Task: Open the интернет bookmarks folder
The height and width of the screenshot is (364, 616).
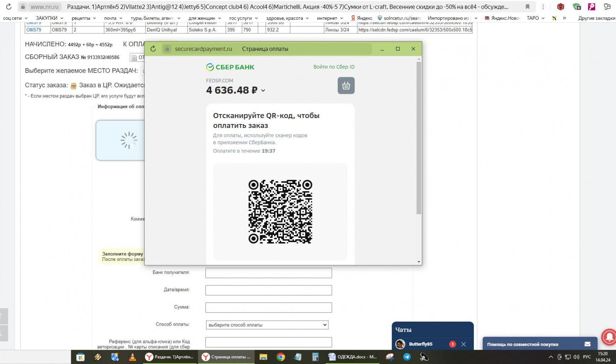Action: pos(330,18)
